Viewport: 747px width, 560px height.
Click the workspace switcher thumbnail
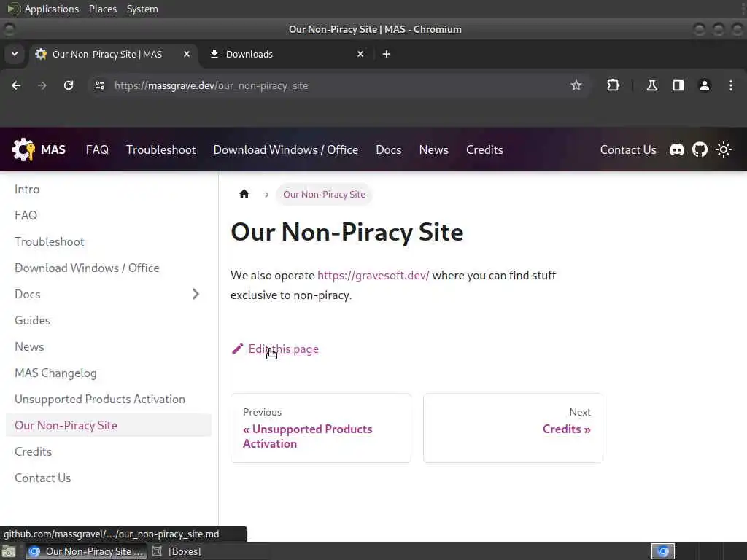coord(663,551)
